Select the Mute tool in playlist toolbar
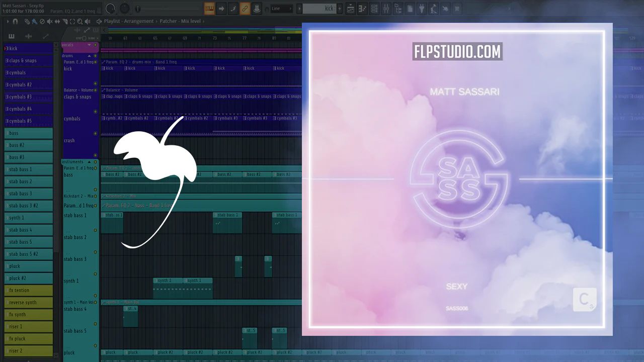The width and height of the screenshot is (644, 362). pyautogui.click(x=49, y=21)
